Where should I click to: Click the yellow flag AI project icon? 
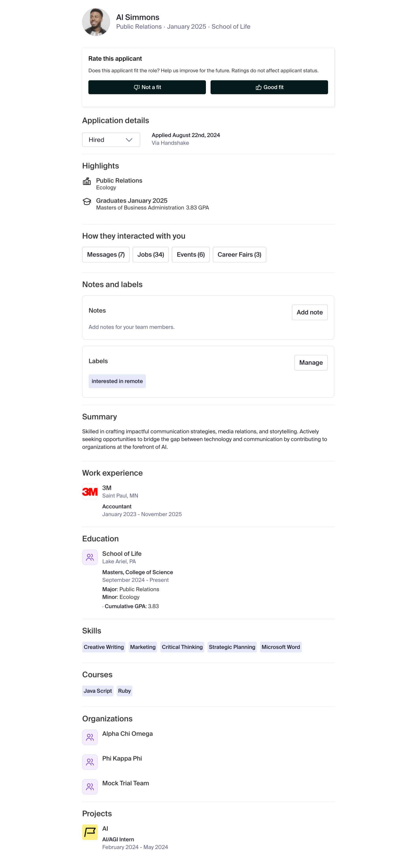click(x=90, y=832)
